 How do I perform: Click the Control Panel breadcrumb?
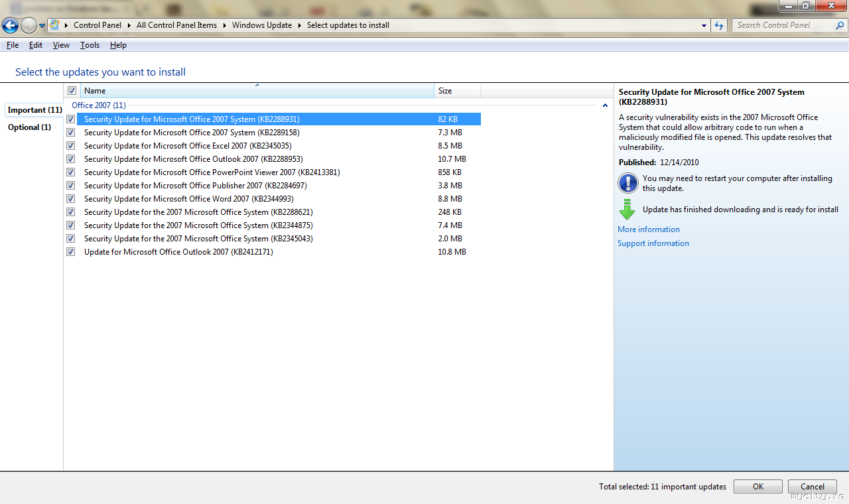coord(98,25)
